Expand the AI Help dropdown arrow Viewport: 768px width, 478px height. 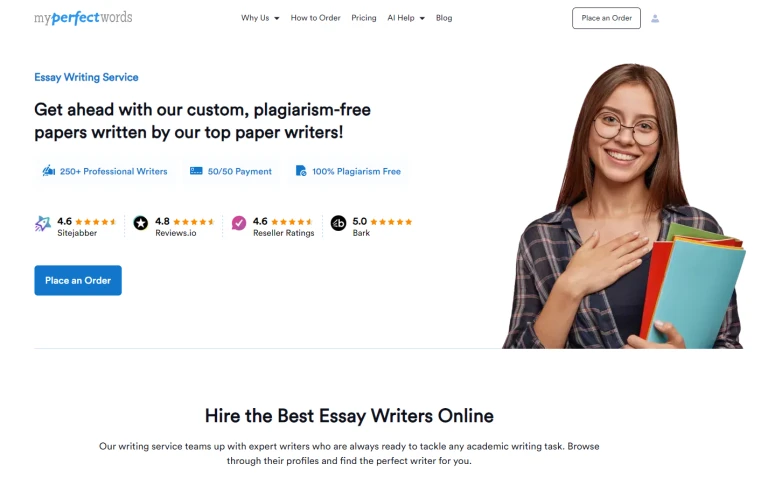point(422,18)
